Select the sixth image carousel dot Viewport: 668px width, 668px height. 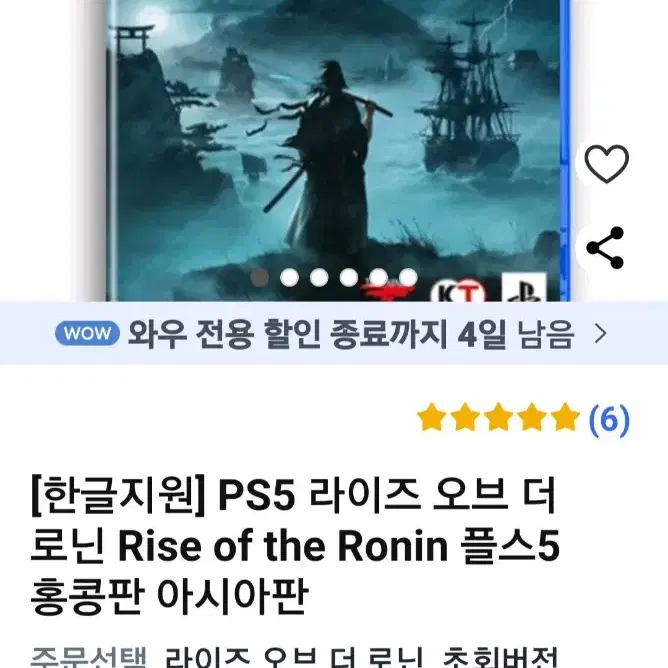coord(408,278)
